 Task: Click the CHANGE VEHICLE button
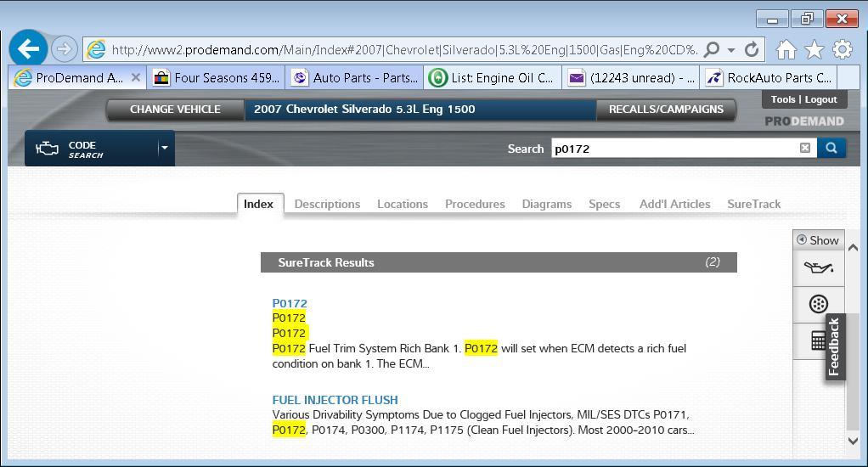coord(175,110)
